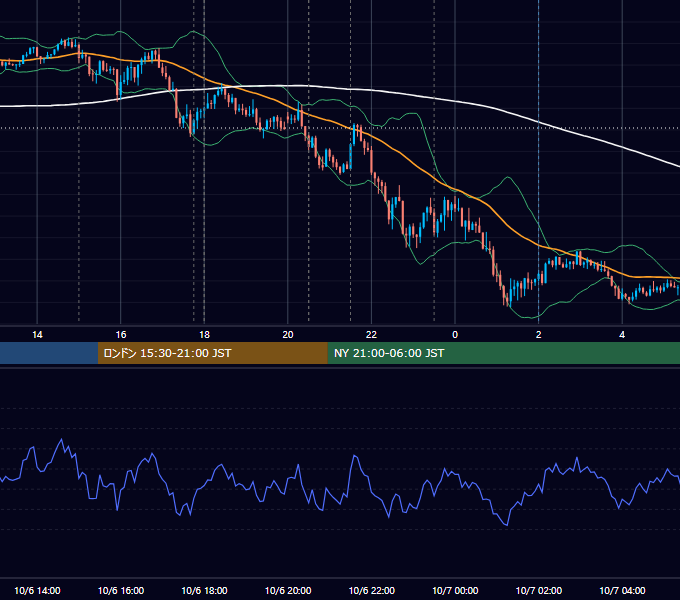
Task: Click the ロンドン 15:30-21:00 JST session bar
Action: 212,353
